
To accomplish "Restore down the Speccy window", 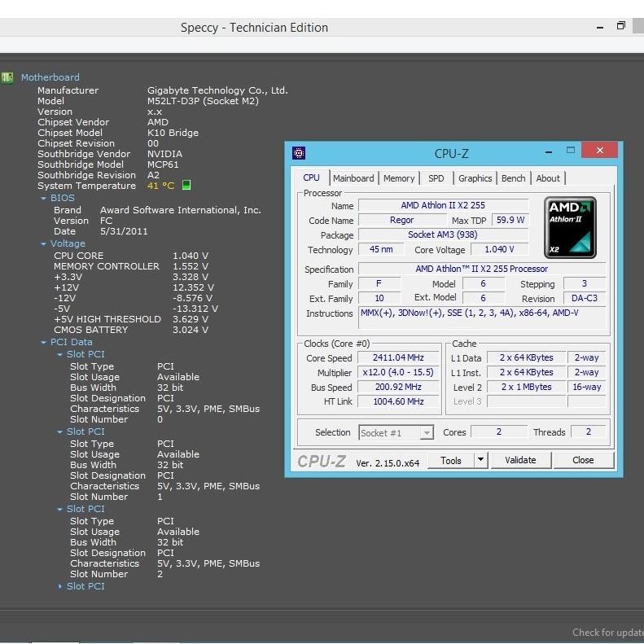I will 621,26.
